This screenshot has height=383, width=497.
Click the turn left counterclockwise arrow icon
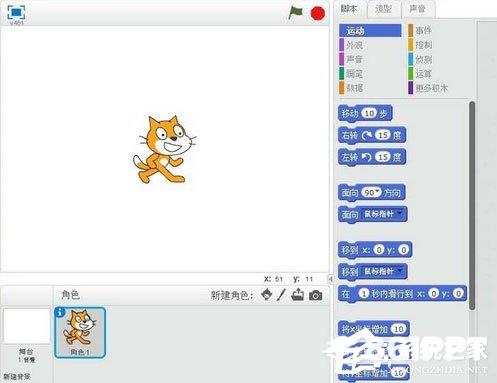click(367, 157)
